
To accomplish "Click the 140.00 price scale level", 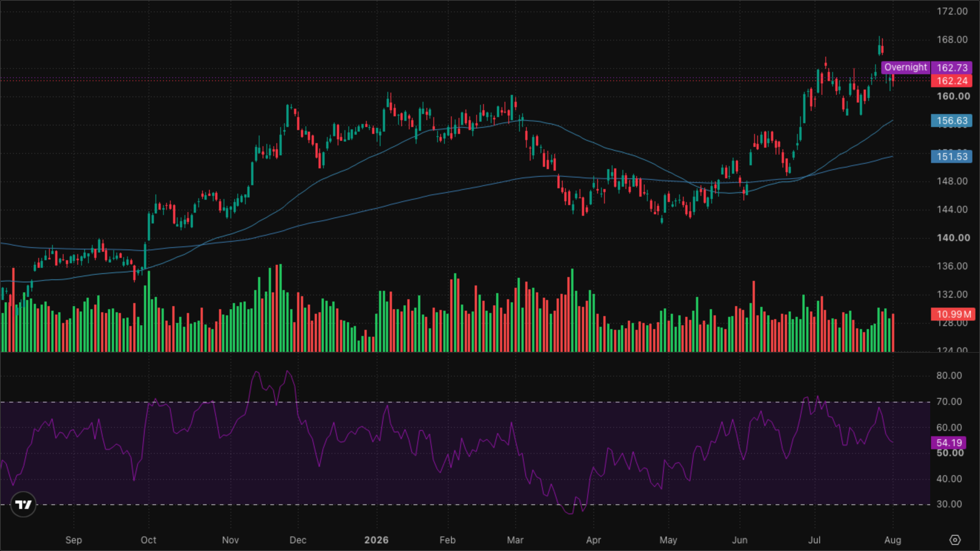I will click(x=953, y=238).
